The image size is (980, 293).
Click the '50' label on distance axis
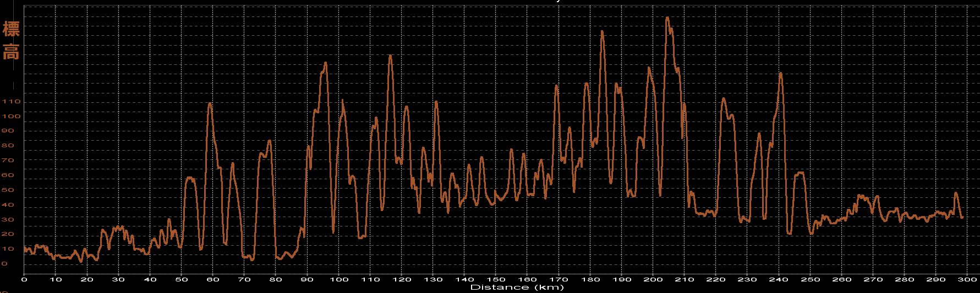181,279
